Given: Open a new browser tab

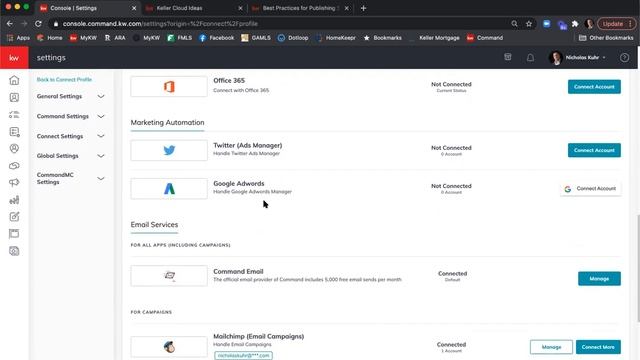Looking at the screenshot, I should click(363, 8).
